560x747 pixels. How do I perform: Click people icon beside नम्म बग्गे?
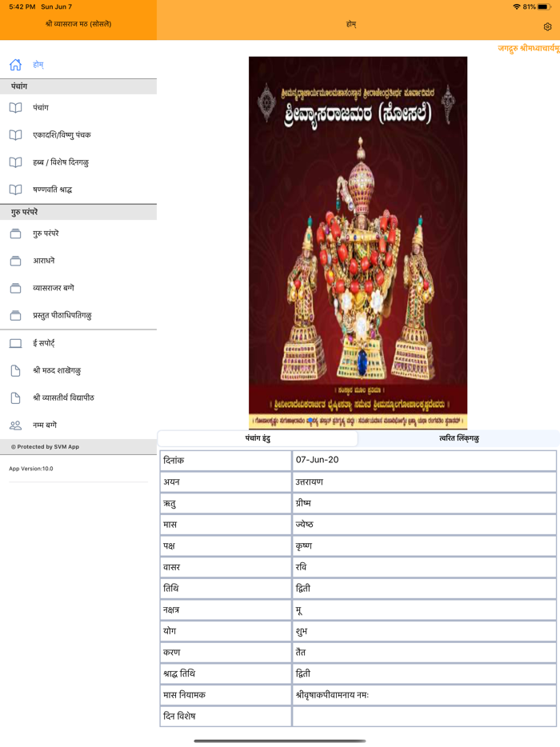point(15,425)
